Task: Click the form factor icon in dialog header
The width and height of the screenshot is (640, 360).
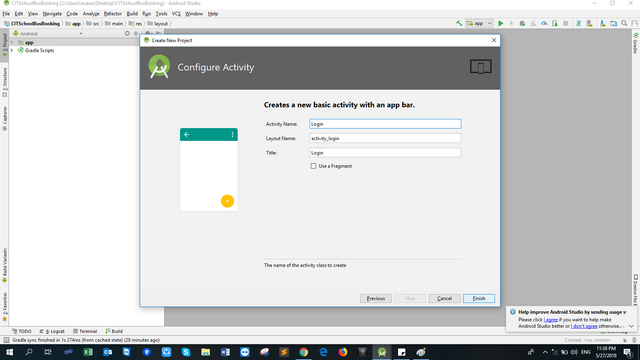Action: click(480, 67)
